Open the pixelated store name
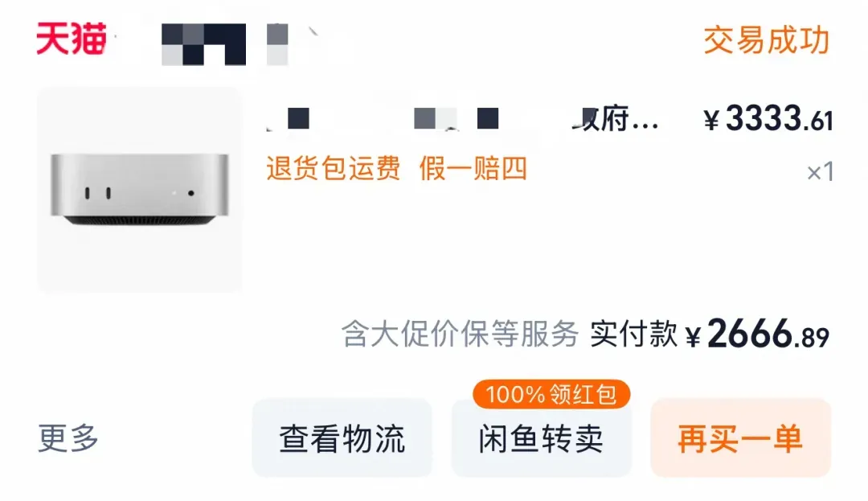Viewport: 868px width, 501px height. coord(203,44)
